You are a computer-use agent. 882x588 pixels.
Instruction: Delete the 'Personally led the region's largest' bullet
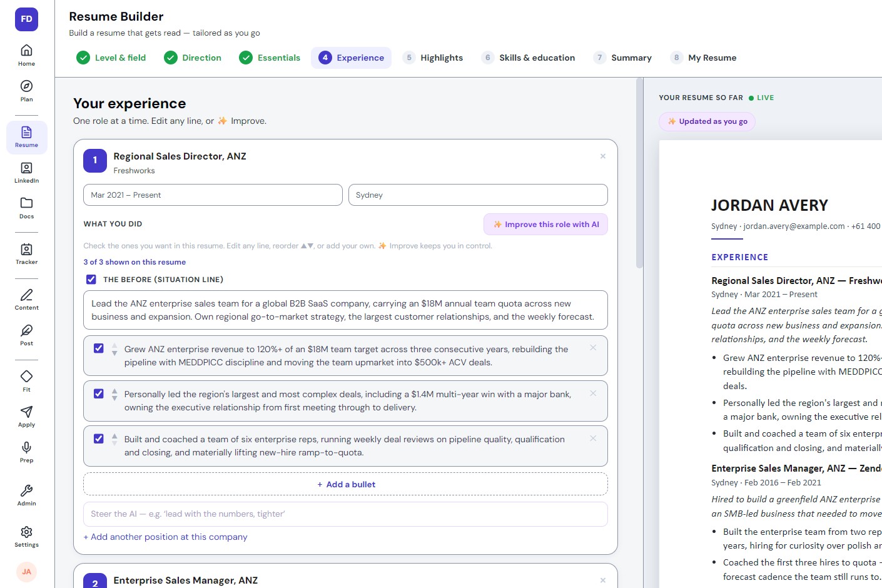593,393
